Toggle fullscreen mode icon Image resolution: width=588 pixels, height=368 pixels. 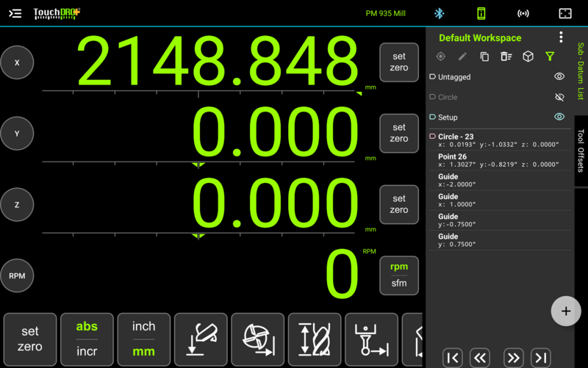[x=565, y=13]
